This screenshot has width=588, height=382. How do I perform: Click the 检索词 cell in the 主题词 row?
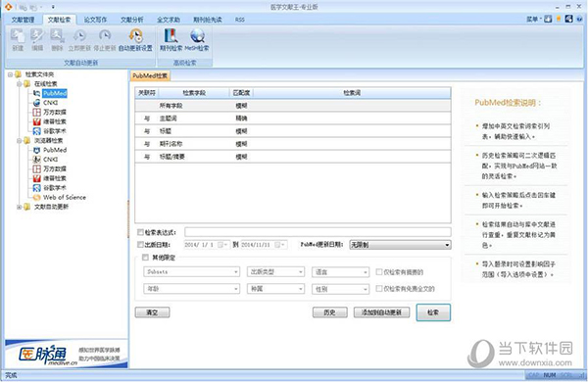(352, 119)
